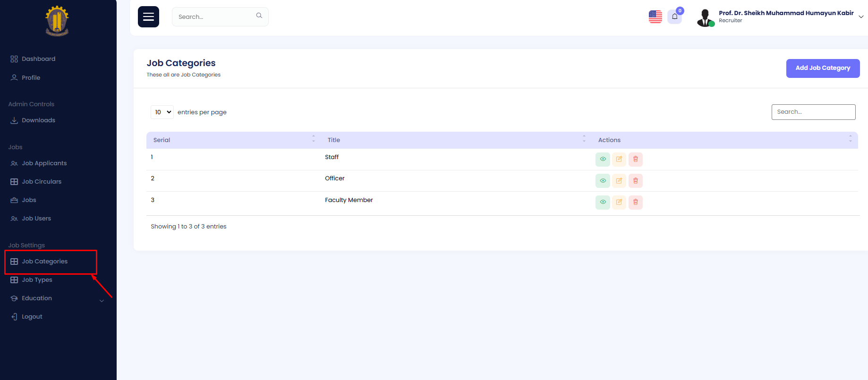Open the entries per page dropdown
868x380 pixels.
pyautogui.click(x=162, y=112)
